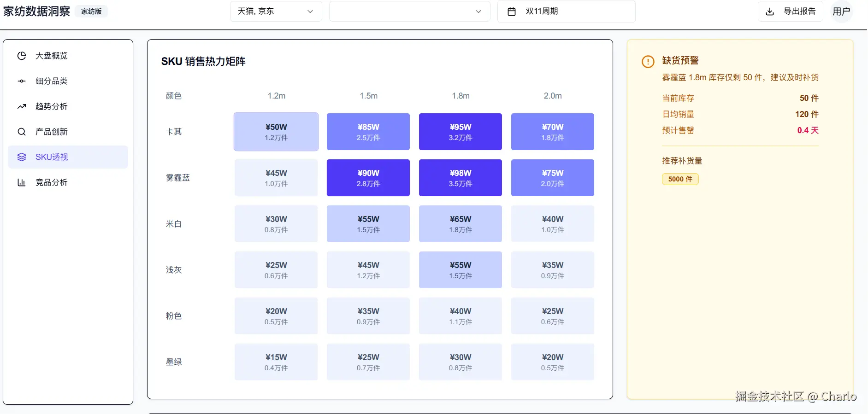Click the 50 件 current stock value
This screenshot has height=414, width=868.
[x=809, y=98]
